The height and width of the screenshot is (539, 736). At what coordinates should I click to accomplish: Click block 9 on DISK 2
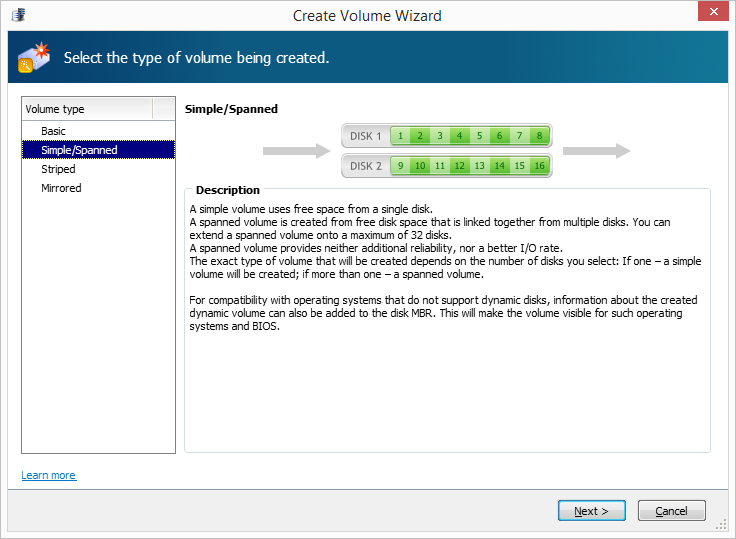400,166
